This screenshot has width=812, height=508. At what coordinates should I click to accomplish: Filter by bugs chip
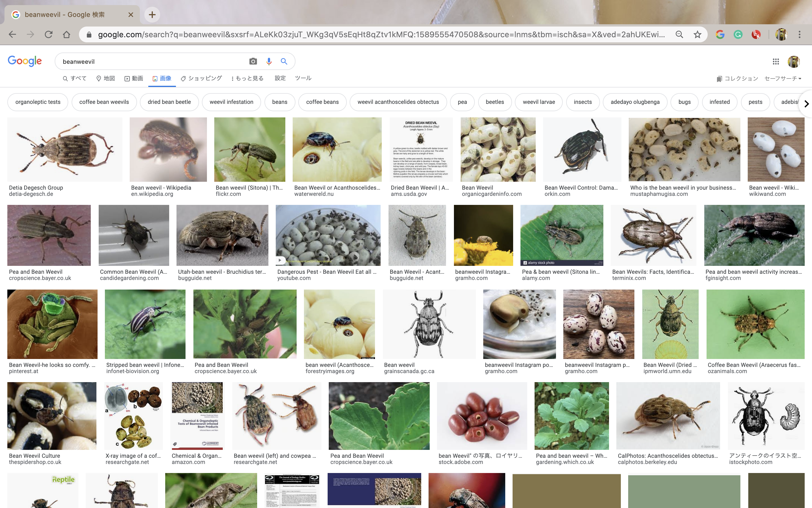tap(684, 102)
